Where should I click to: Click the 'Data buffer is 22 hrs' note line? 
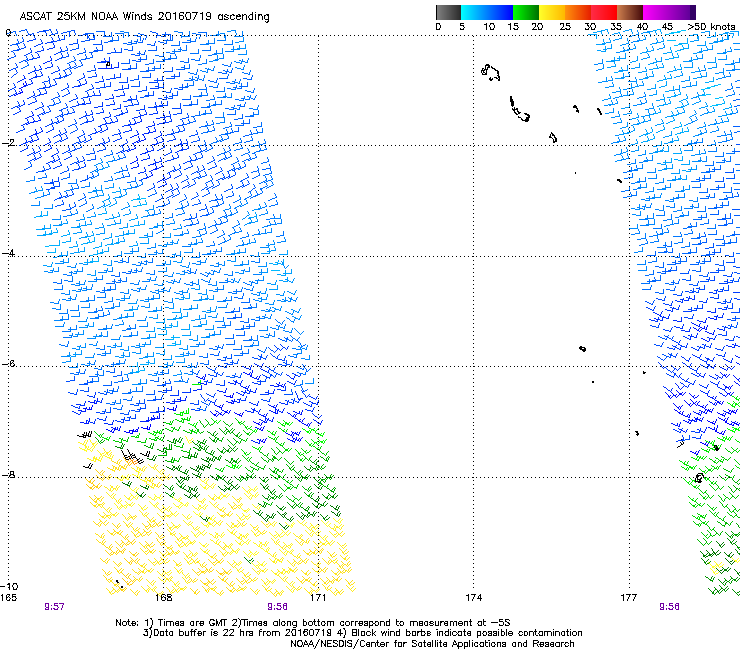362,633
